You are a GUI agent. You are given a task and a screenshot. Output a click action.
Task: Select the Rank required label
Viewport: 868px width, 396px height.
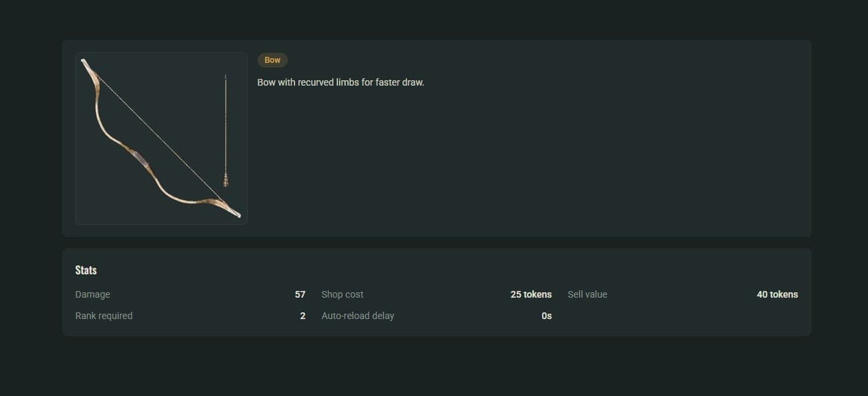tap(104, 316)
